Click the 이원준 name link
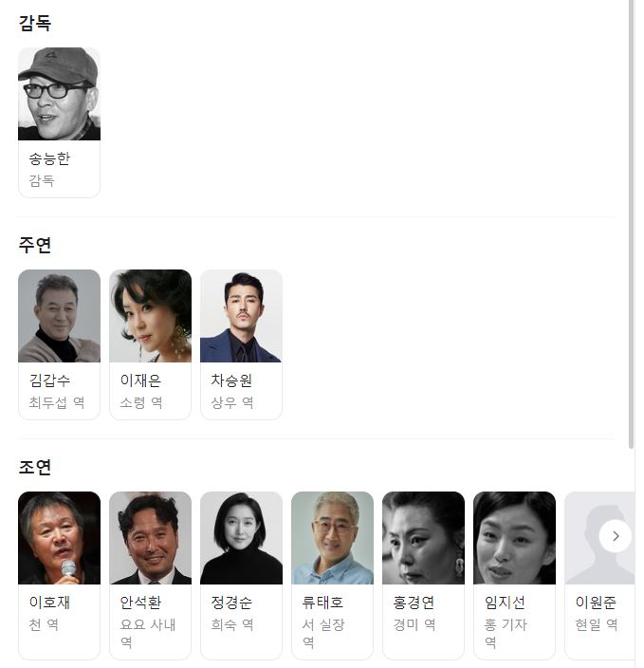The height and width of the screenshot is (668, 644). click(x=596, y=603)
